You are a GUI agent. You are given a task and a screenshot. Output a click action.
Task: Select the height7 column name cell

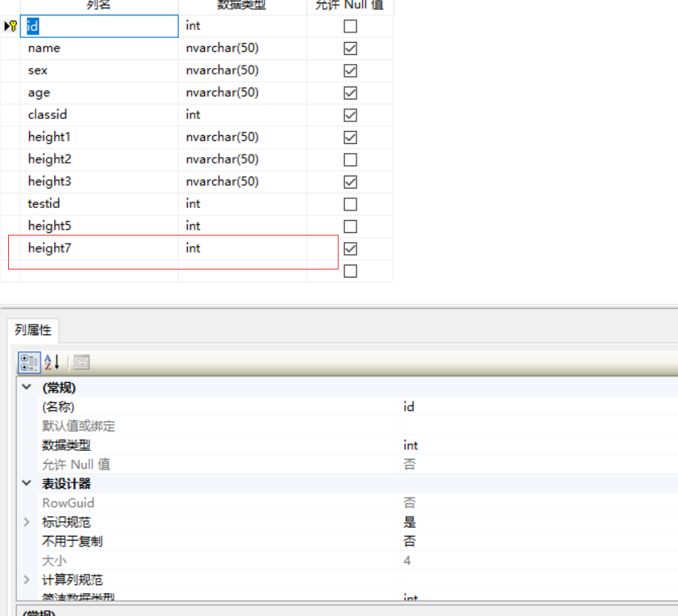(x=99, y=249)
